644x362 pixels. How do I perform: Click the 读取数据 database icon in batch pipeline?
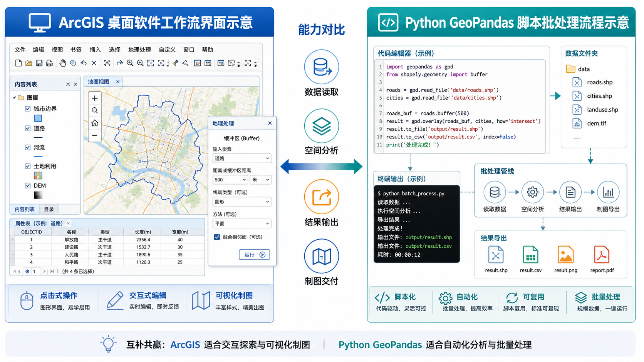495,192
